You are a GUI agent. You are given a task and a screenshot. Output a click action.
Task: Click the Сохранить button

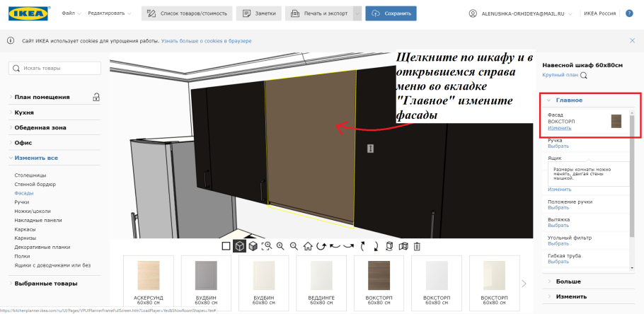(391, 13)
